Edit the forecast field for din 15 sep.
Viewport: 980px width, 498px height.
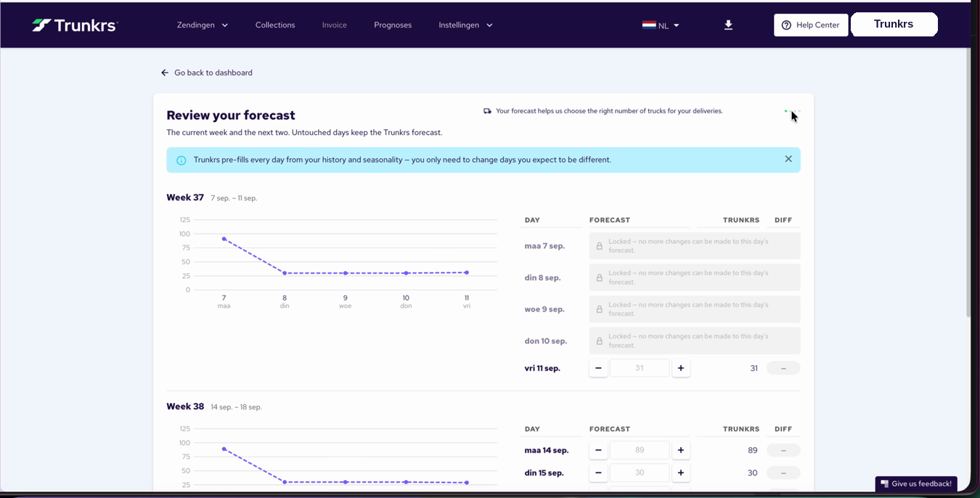(640, 473)
